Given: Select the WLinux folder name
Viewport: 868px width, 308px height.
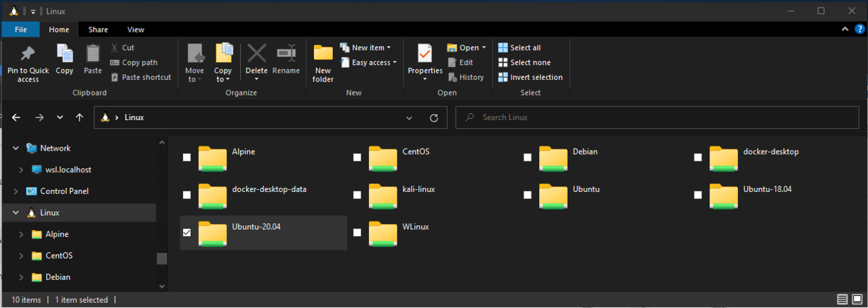Looking at the screenshot, I should click(x=416, y=227).
